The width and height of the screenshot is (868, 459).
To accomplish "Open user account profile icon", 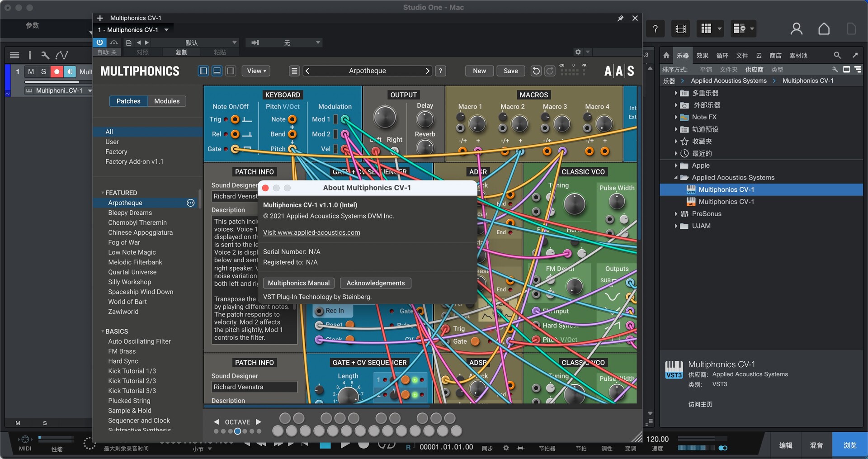I will pos(797,29).
